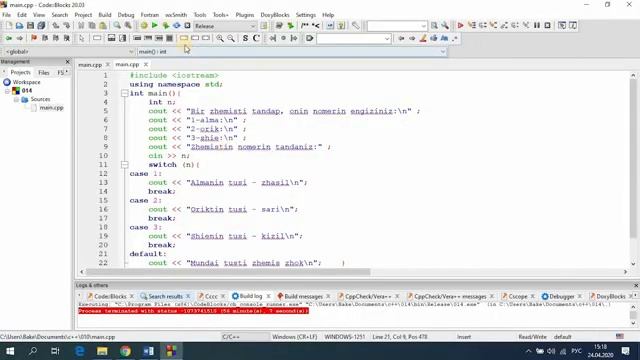Build the project with the gear icon
Screen dimensions: 640x360
coord(144,25)
